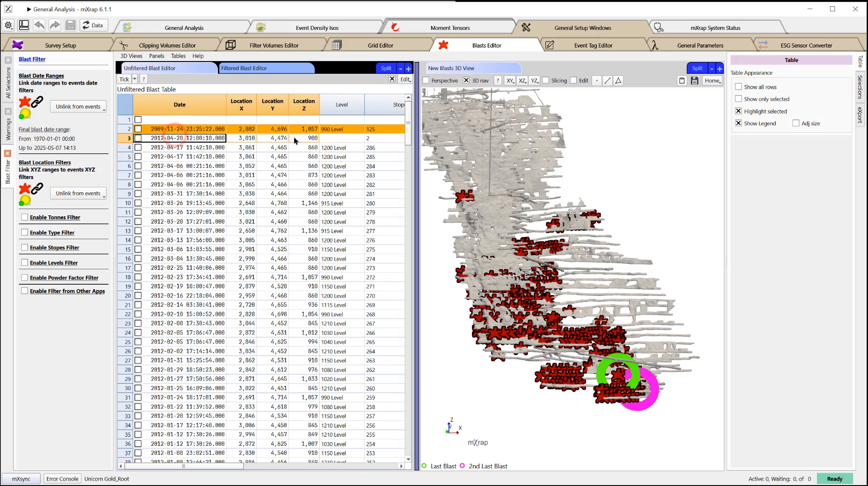Screen dimensions: 868x486
Task: Open the YZ view dropdown
Action: click(x=534, y=81)
